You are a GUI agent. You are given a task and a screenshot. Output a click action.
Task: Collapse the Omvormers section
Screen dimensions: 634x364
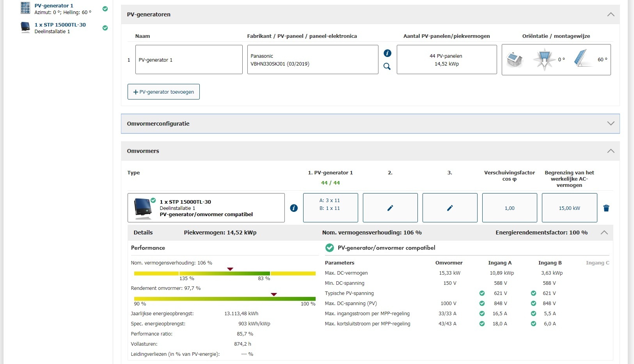[x=611, y=151]
